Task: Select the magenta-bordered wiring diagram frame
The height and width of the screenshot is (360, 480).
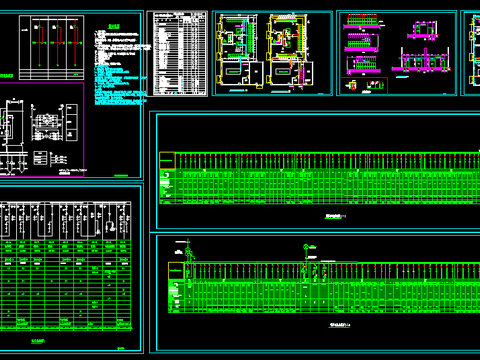Action: 42,129
